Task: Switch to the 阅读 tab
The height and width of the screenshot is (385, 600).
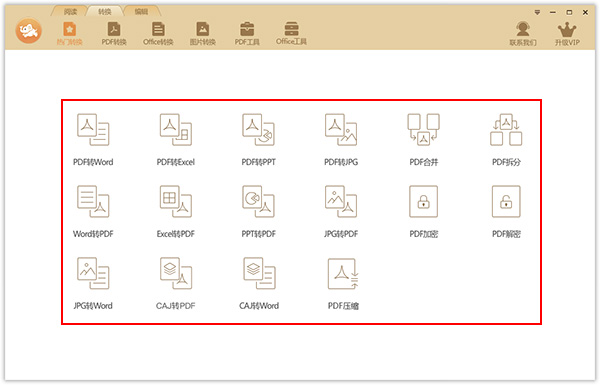Action: tap(70, 12)
